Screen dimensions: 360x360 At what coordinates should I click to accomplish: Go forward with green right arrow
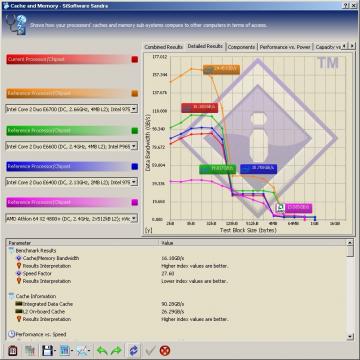pyautogui.click(x=116, y=350)
